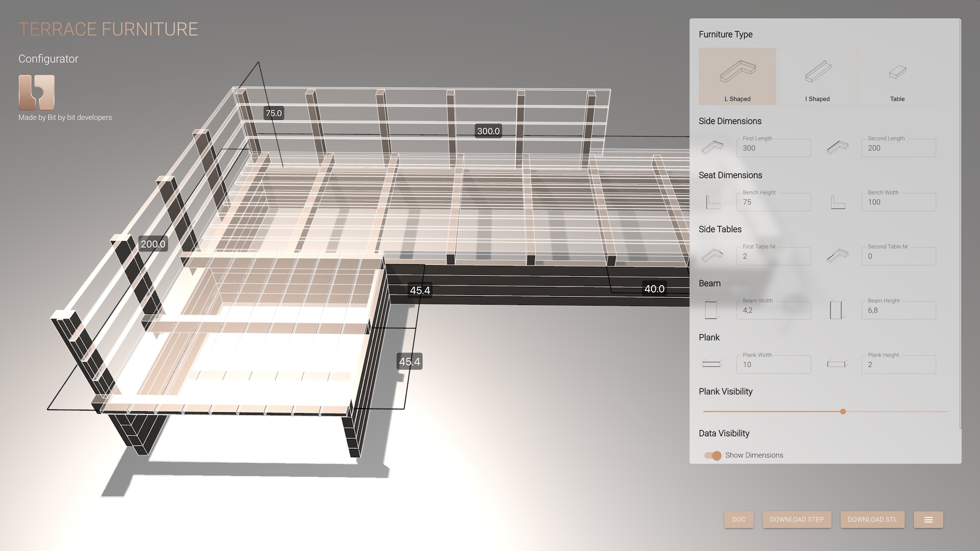Open the hamburger menu button
This screenshot has width=980, height=551.
coord(928,519)
